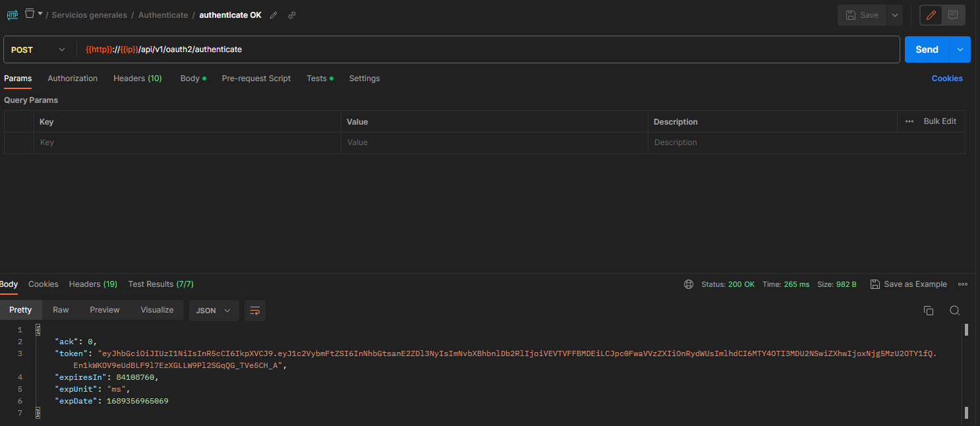The image size is (980, 426).
Task: Click the Query Params heading
Action: tap(31, 100)
